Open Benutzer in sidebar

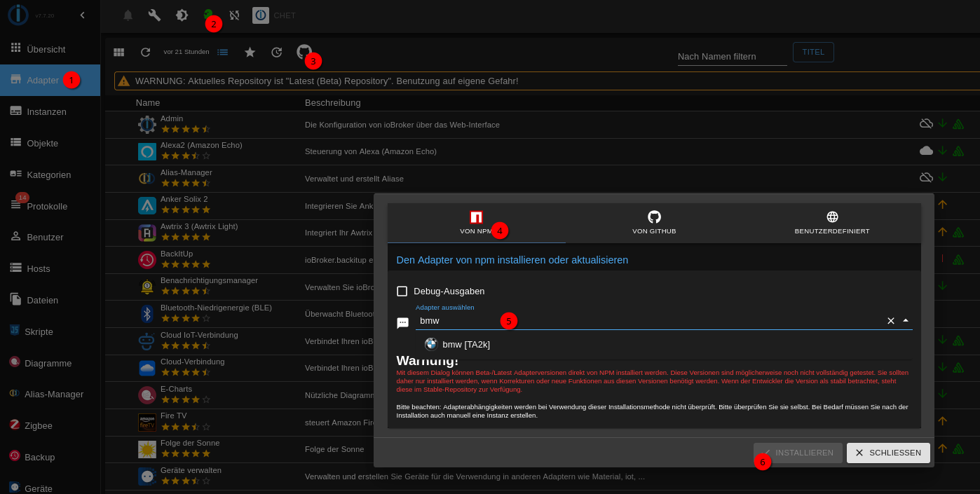pyautogui.click(x=50, y=237)
